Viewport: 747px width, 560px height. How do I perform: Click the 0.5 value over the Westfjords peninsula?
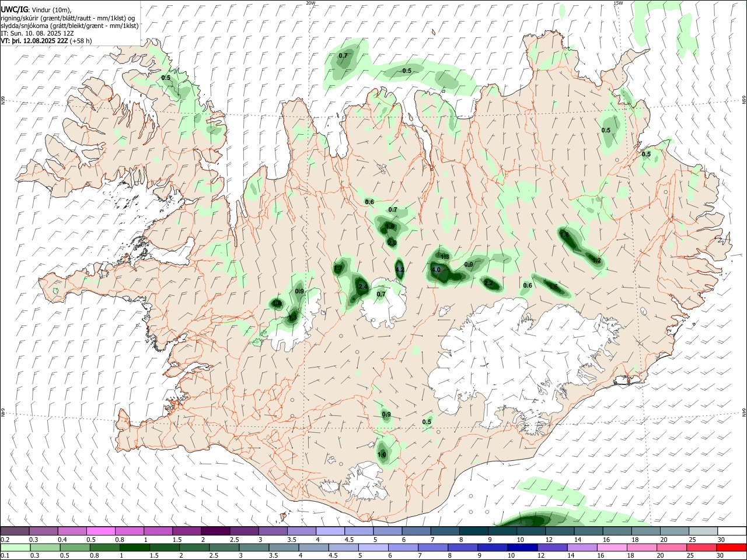166,78
